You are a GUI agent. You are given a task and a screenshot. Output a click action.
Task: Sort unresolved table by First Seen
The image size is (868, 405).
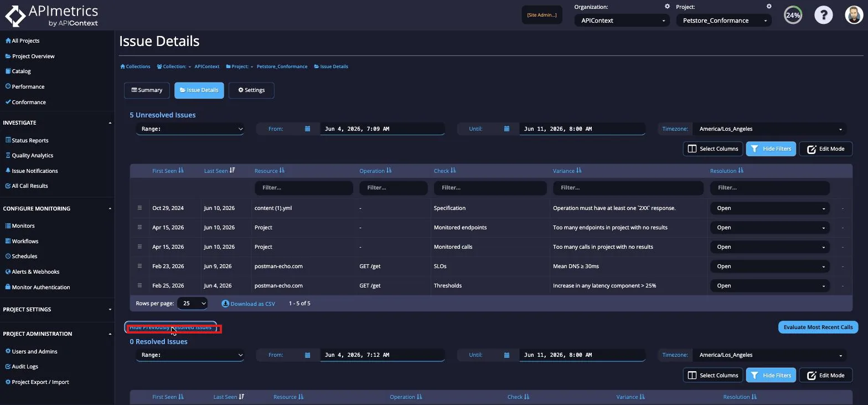click(x=168, y=171)
